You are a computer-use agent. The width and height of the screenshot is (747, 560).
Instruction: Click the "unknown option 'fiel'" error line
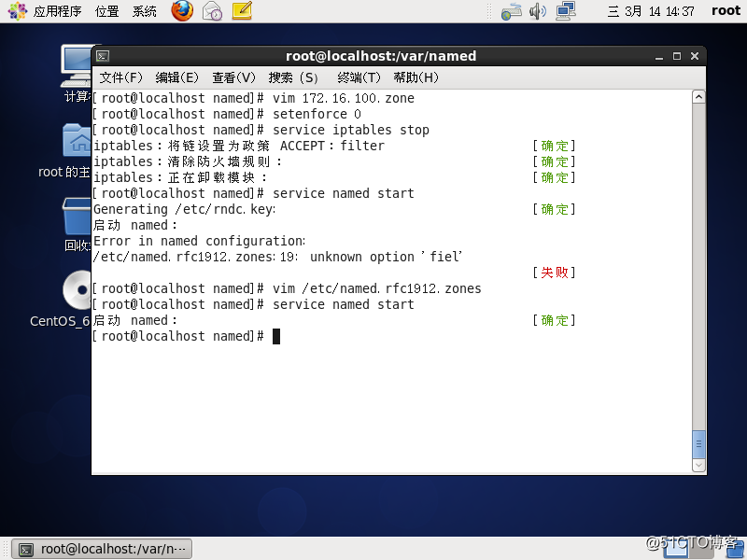coord(277,257)
